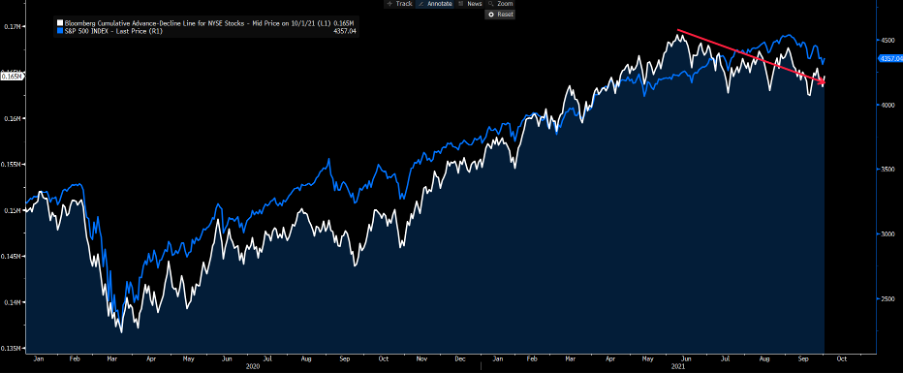Click the 0.16M left axis label
904x374 pixels.
(12, 119)
